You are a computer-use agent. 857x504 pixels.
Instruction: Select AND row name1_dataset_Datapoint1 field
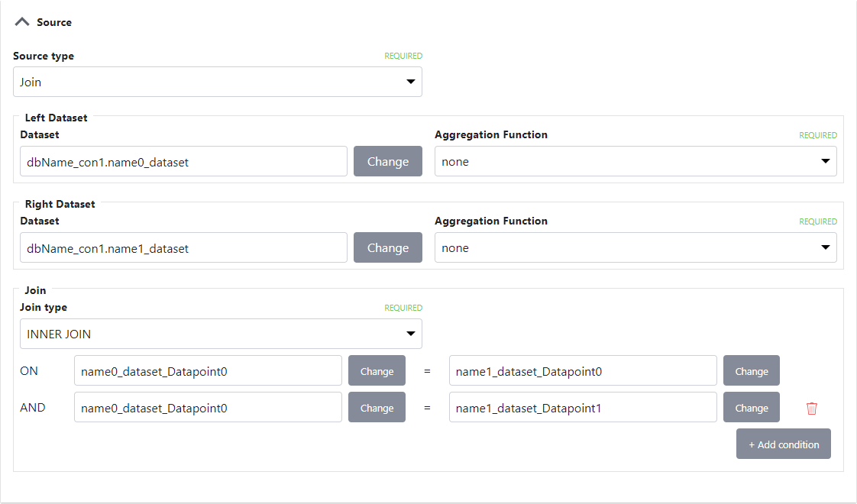point(583,407)
